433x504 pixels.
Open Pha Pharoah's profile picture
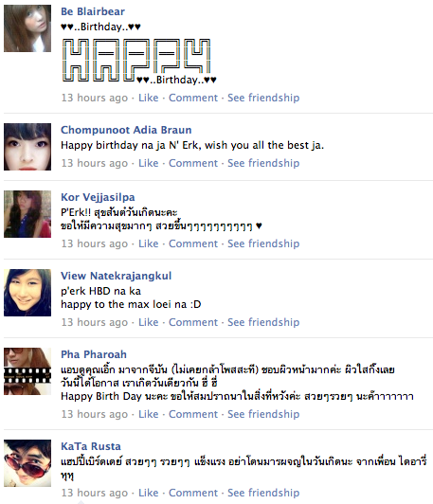27,371
